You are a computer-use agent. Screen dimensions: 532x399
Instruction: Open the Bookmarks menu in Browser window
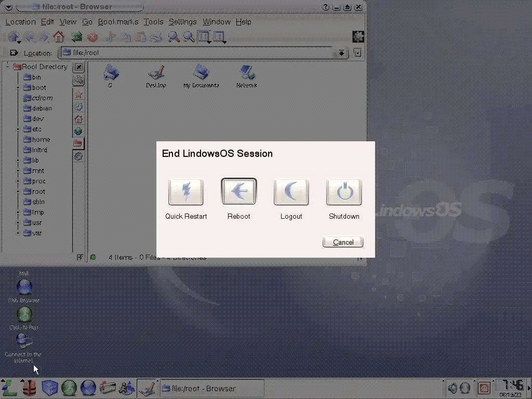point(118,22)
